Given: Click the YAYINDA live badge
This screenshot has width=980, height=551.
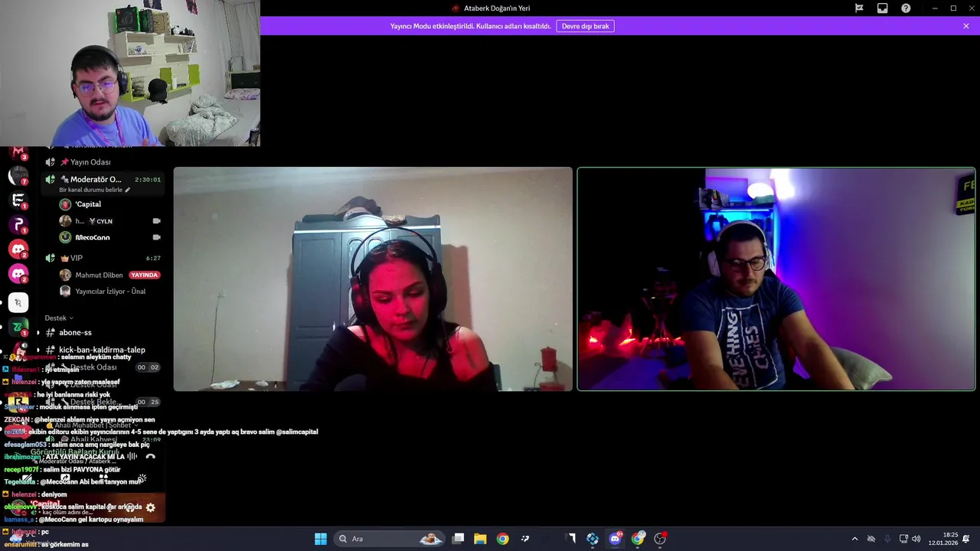Looking at the screenshot, I should (x=144, y=275).
